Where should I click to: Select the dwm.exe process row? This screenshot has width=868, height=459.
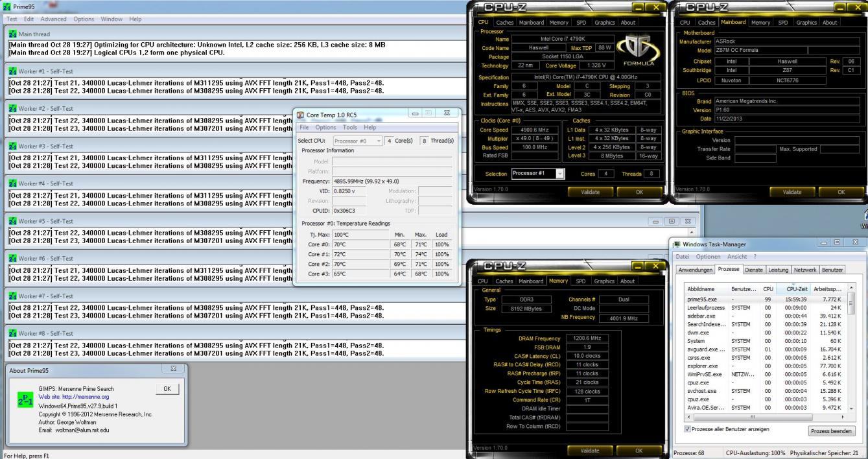(765, 332)
